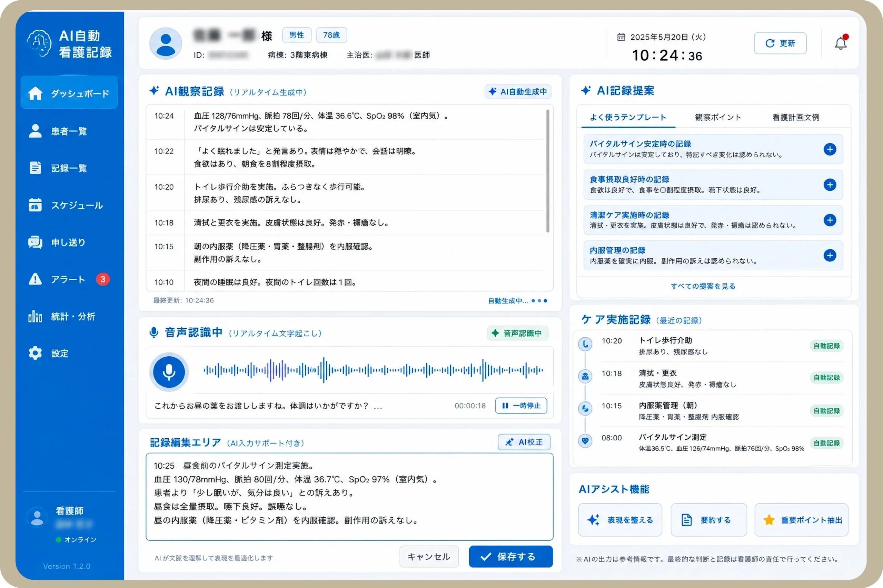Select the 10:18 清拭と更衣 observation entry

pyautogui.click(x=345, y=223)
